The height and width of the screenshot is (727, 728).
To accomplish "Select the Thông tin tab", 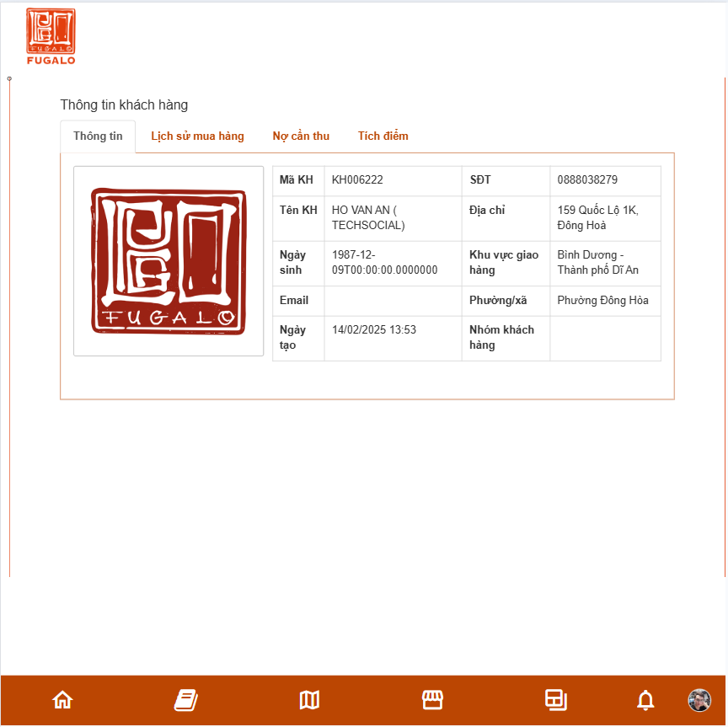I will pyautogui.click(x=98, y=136).
